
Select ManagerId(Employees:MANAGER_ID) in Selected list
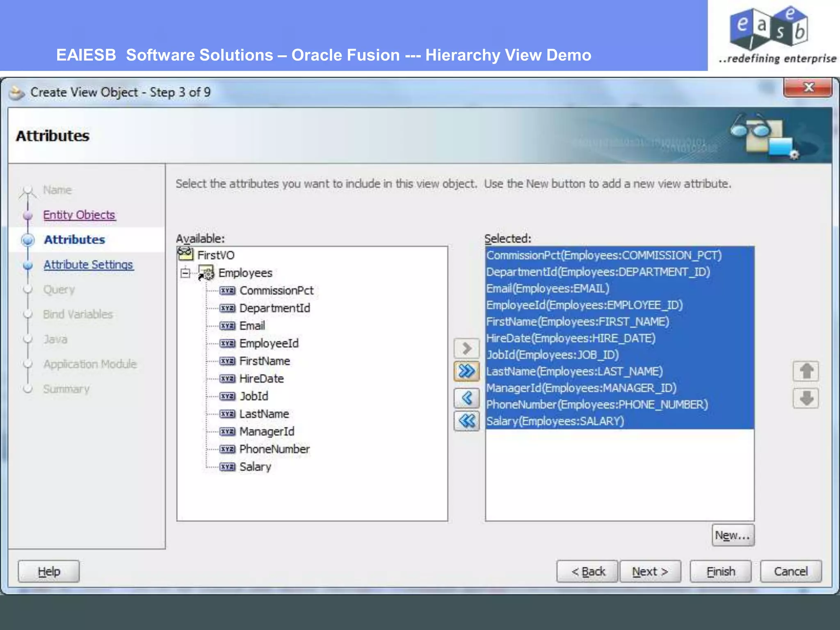point(619,388)
